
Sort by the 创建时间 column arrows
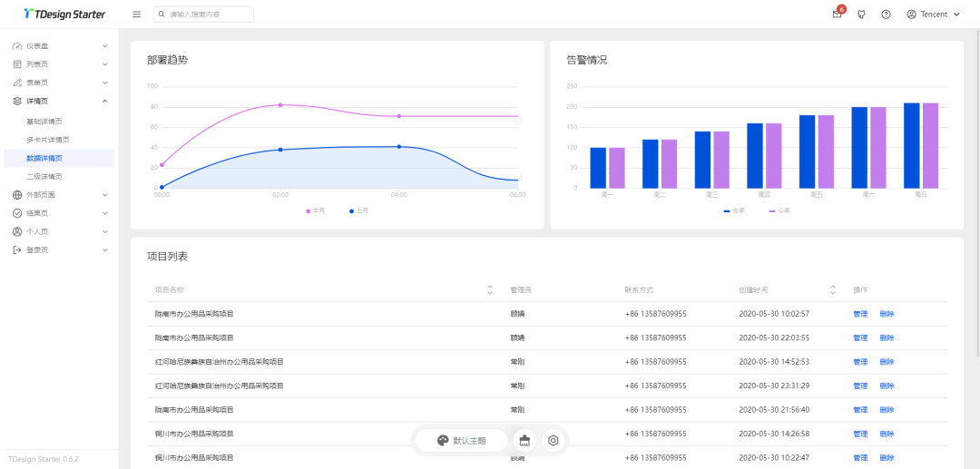(832, 289)
